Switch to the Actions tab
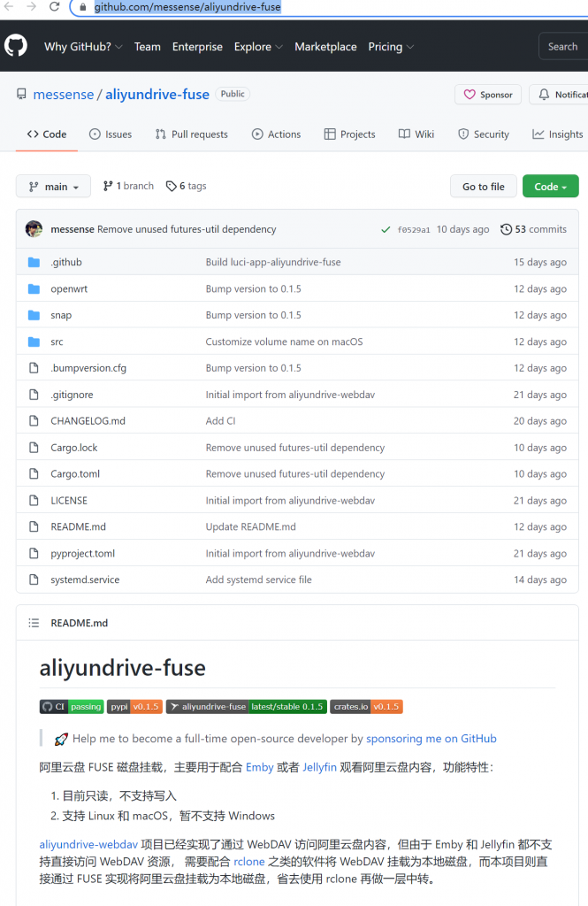Image resolution: width=588 pixels, height=906 pixels. [276, 134]
